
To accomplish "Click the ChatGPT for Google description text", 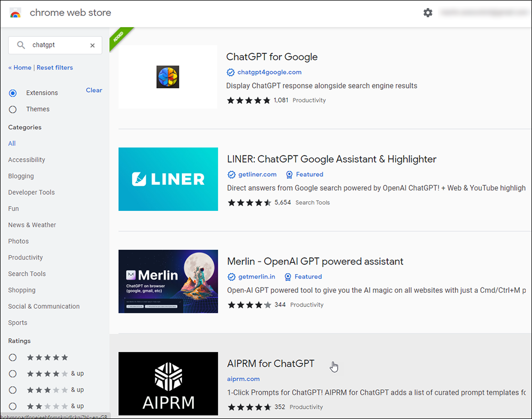I will [322, 86].
